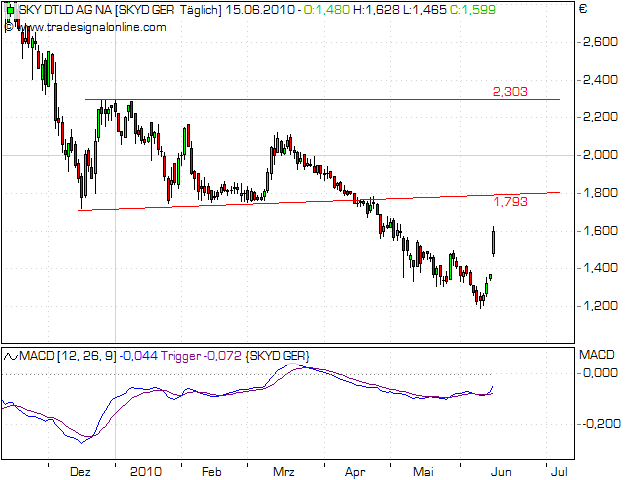Click the Dez month label

[x=80, y=472]
